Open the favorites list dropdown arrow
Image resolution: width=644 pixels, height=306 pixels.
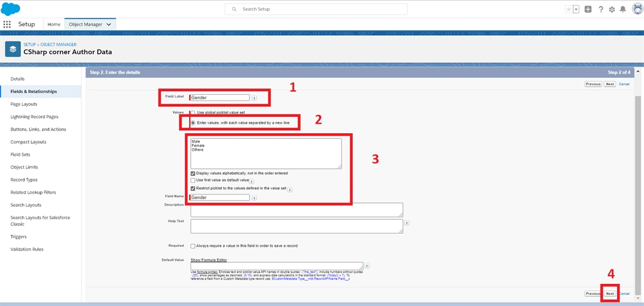[x=576, y=9]
